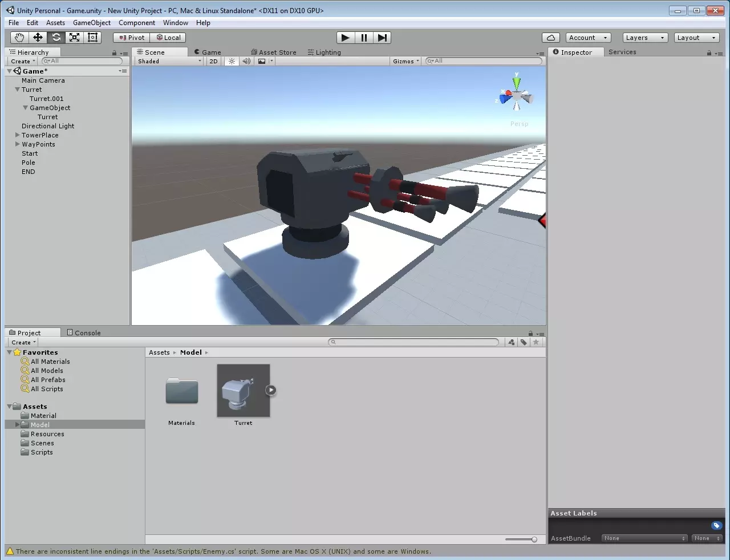Select the Rect transform tool
Image resolution: width=730 pixels, height=560 pixels.
click(x=92, y=38)
